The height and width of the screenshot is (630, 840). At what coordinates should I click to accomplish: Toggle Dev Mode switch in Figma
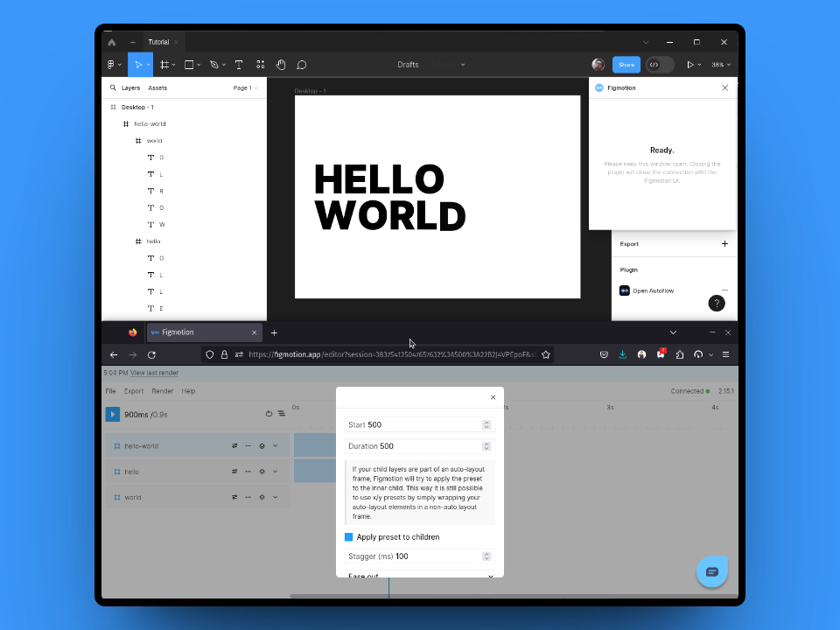point(660,65)
